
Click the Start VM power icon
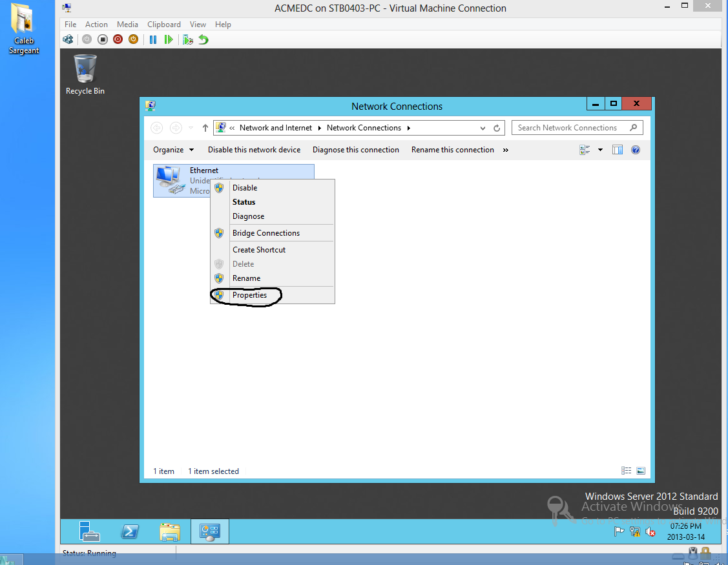[x=87, y=39]
